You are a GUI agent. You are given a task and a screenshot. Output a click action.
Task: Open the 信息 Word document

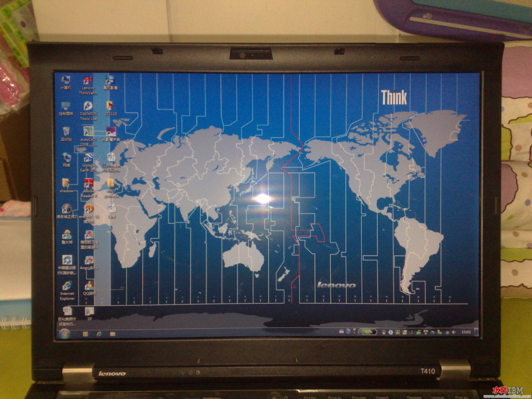tap(111, 211)
